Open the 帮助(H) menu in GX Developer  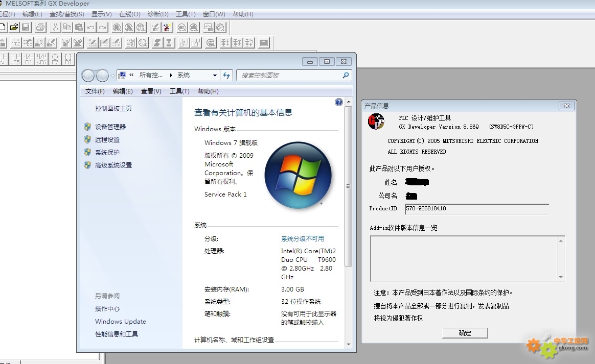(243, 14)
